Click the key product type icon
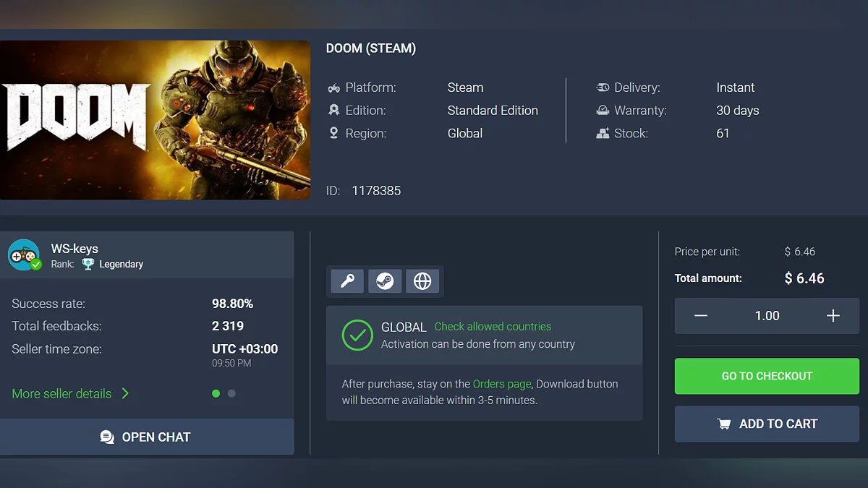The width and height of the screenshot is (868, 488). tap(347, 281)
